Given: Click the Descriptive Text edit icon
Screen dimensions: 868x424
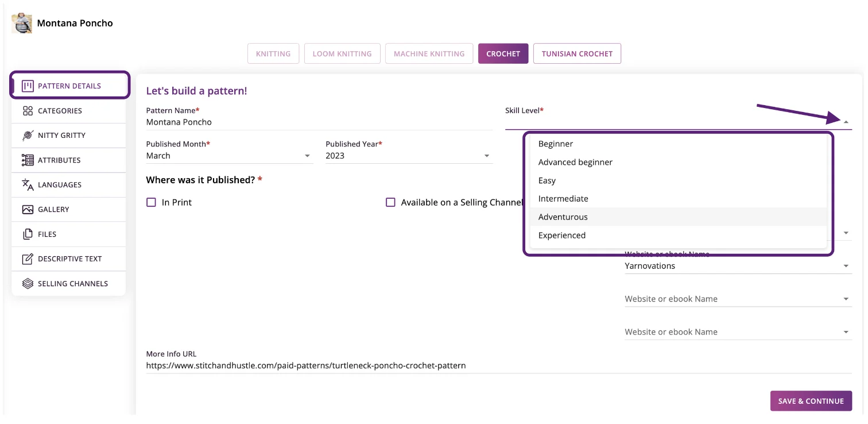Looking at the screenshot, I should point(28,259).
